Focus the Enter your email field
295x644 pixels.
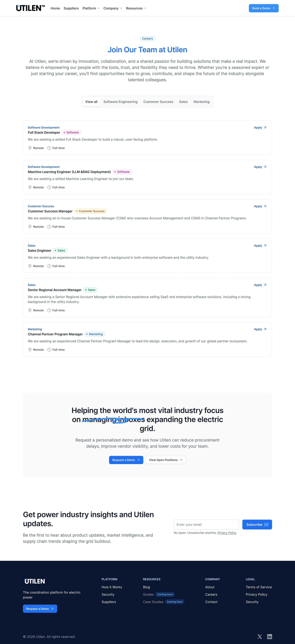pos(206,524)
